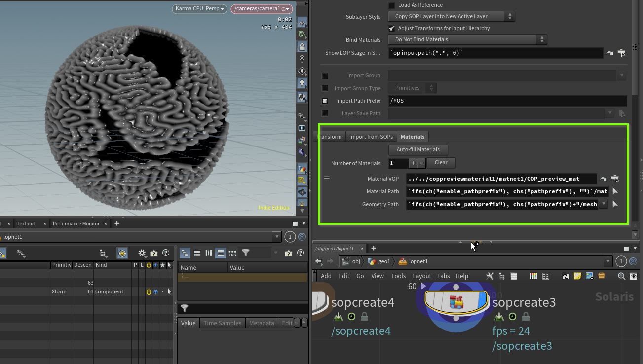The height and width of the screenshot is (364, 643).
Task: Toggle the Import Path Prefix checkbox
Action: click(x=325, y=101)
